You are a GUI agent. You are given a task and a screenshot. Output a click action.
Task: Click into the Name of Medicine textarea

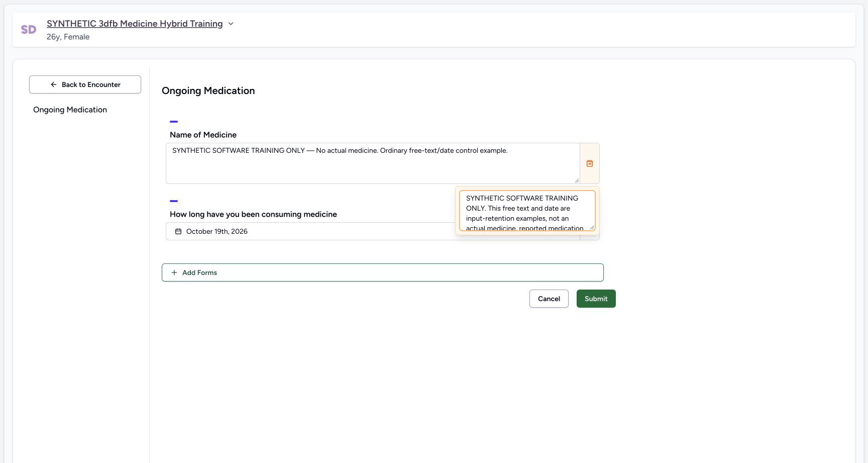point(373,163)
